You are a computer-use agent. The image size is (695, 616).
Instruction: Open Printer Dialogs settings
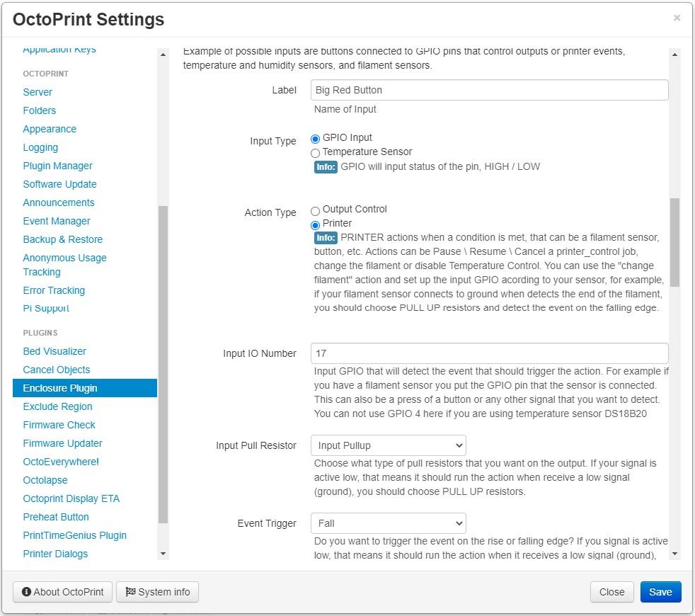(55, 554)
